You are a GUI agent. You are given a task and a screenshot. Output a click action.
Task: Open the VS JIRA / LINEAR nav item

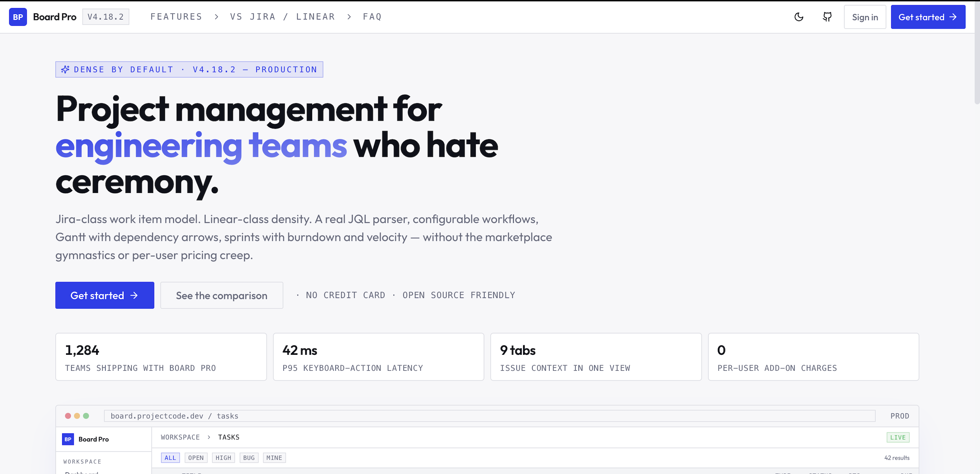282,17
